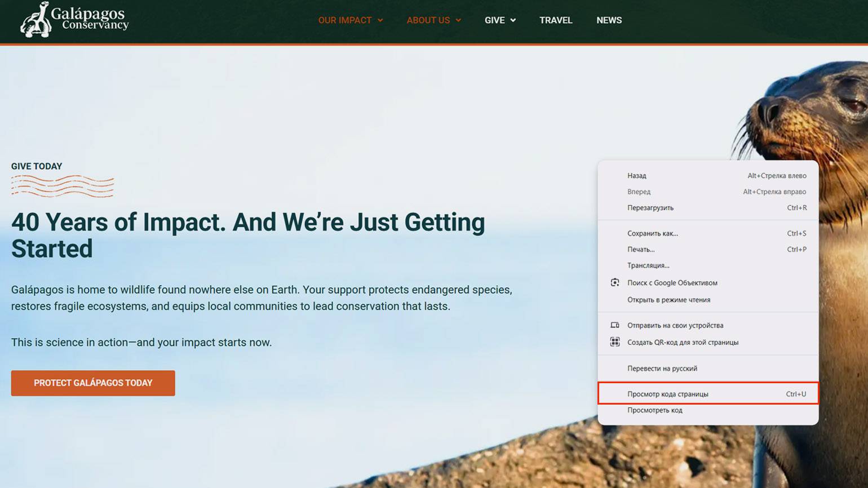Image resolution: width=868 pixels, height=488 pixels.
Task: Select Открыть в режиме чтения option
Action: 668,300
